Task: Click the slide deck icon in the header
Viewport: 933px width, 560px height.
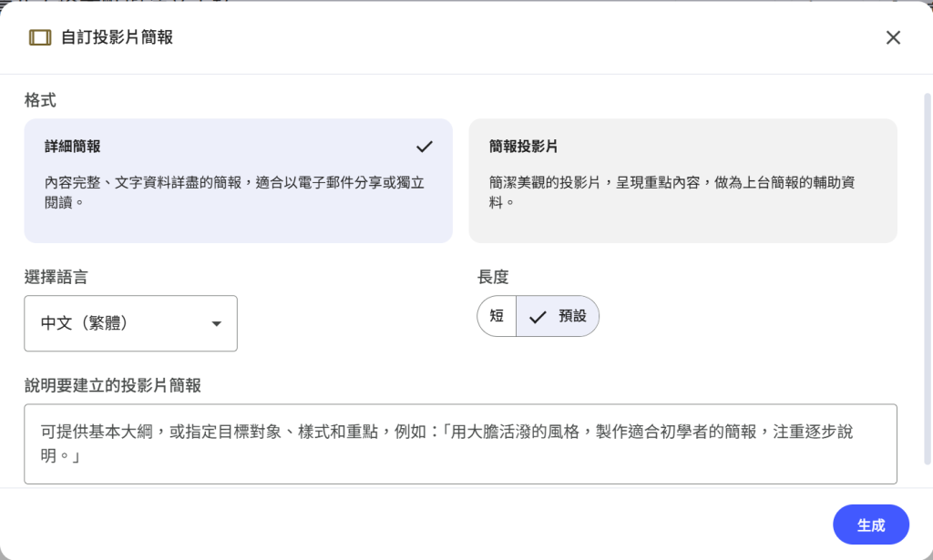Action: (x=40, y=37)
